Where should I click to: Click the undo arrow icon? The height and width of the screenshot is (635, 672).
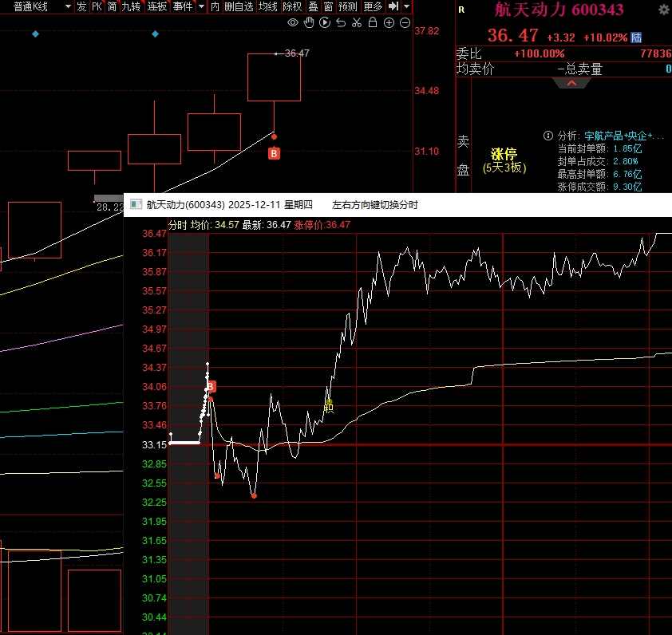click(x=341, y=22)
